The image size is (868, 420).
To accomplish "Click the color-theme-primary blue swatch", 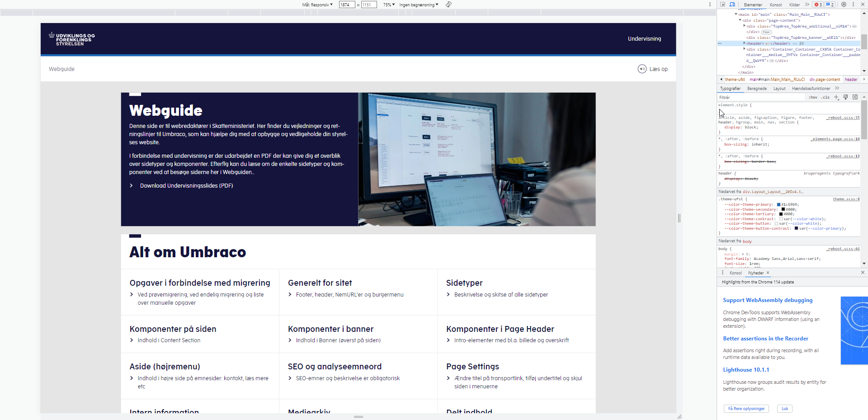I will point(778,205).
